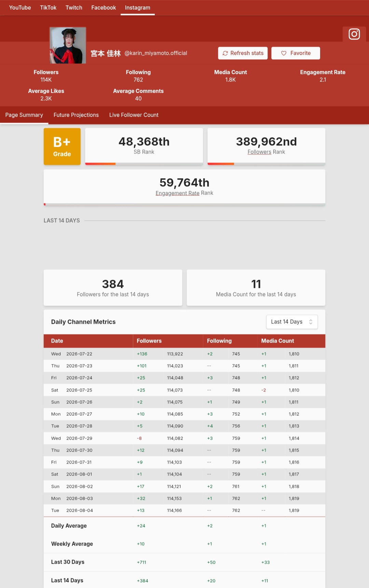Viewport: 369px width, 588px height.
Task: Click the +4 following change
Action: pos(210,426)
